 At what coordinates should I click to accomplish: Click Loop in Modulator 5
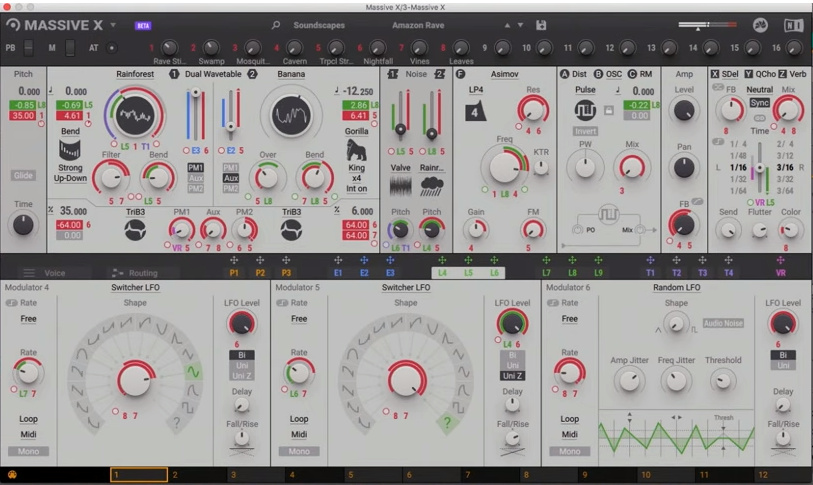coord(299,419)
